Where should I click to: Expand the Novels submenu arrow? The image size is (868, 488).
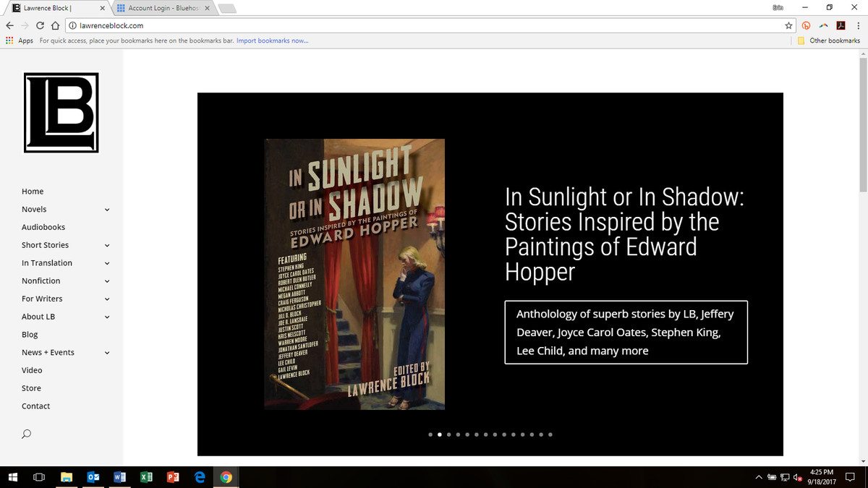107,210
